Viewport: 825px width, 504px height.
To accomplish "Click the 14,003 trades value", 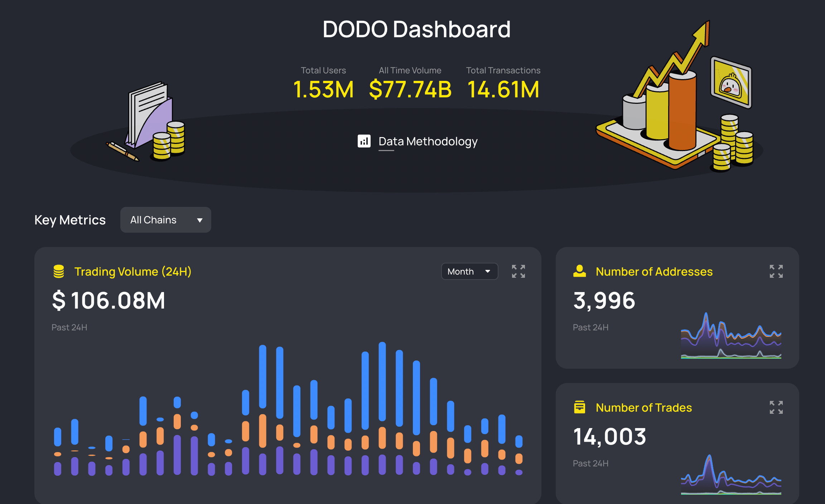I will pos(609,436).
